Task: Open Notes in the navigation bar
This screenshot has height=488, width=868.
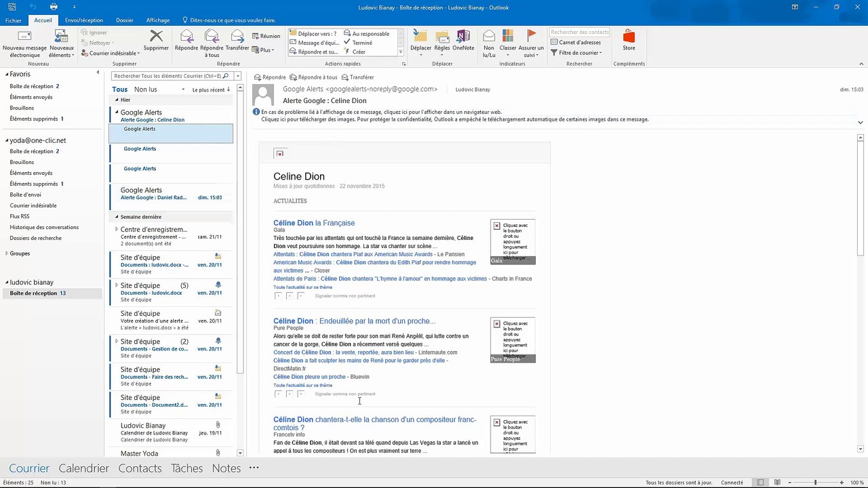Action: point(226,468)
